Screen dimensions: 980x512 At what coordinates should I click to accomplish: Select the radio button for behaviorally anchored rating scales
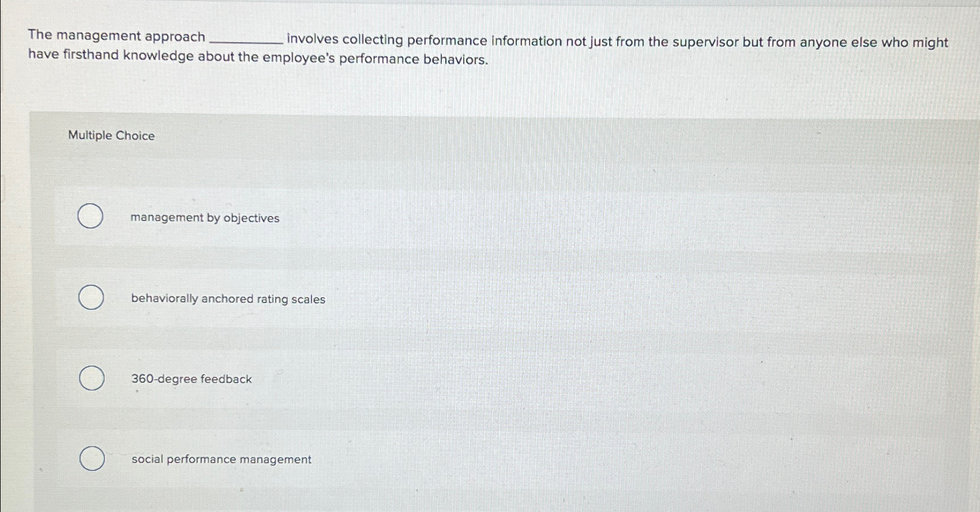coord(91,298)
